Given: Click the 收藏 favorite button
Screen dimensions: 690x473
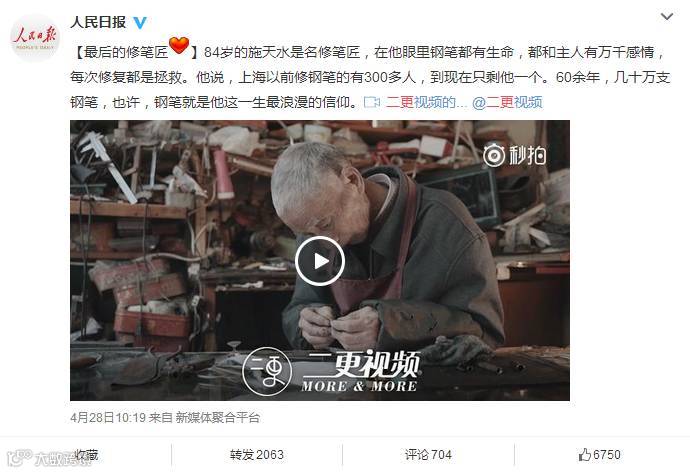Looking at the screenshot, I should tap(86, 455).
